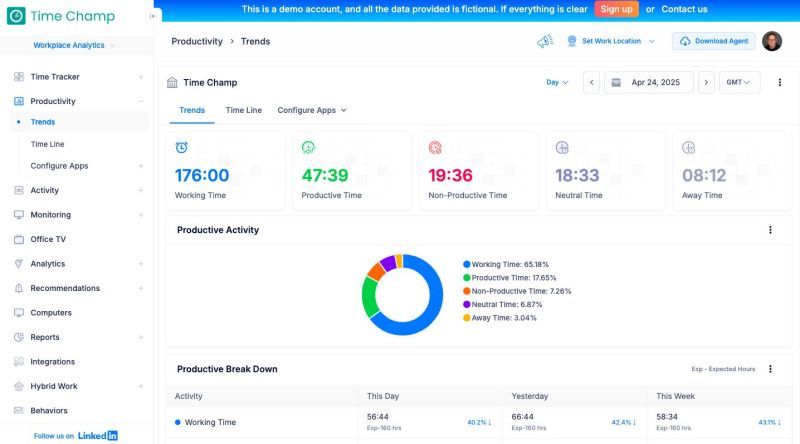Viewport: 800px width, 444px height.
Task: Toggle Working Time legend in donut chart
Action: coord(509,264)
